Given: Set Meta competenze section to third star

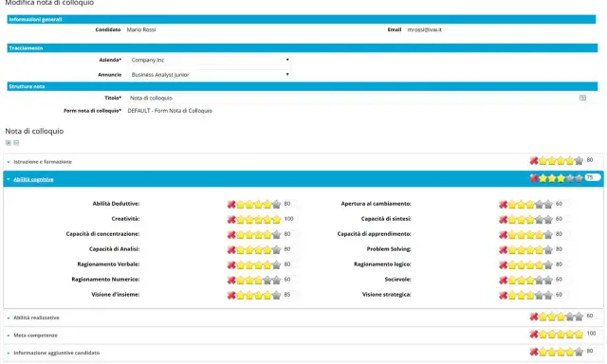Looking at the screenshot, I should tap(561, 335).
